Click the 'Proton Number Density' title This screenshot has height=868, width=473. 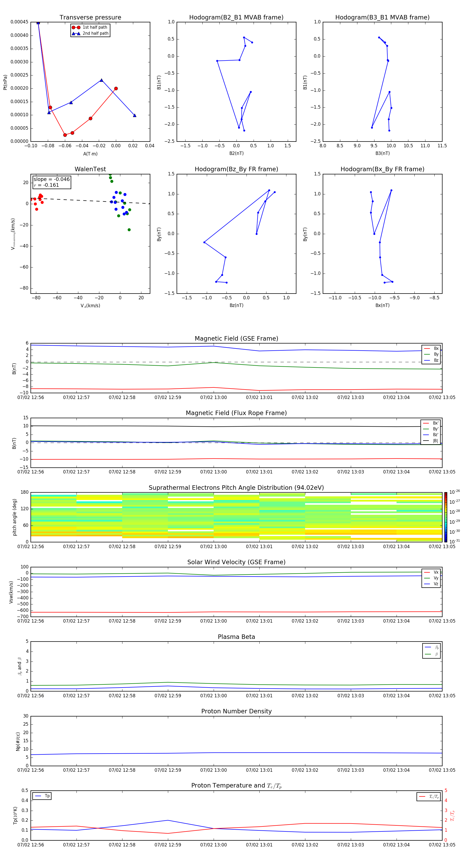236,712
